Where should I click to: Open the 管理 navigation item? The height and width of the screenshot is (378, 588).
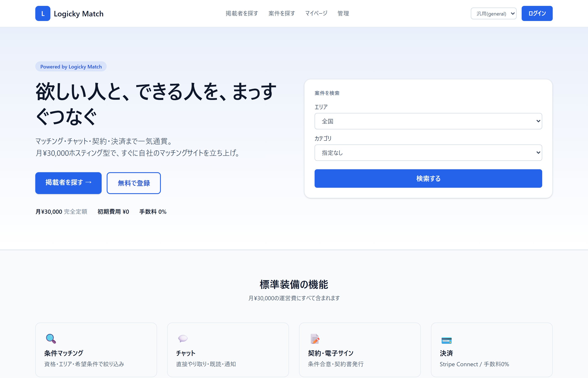click(x=343, y=13)
